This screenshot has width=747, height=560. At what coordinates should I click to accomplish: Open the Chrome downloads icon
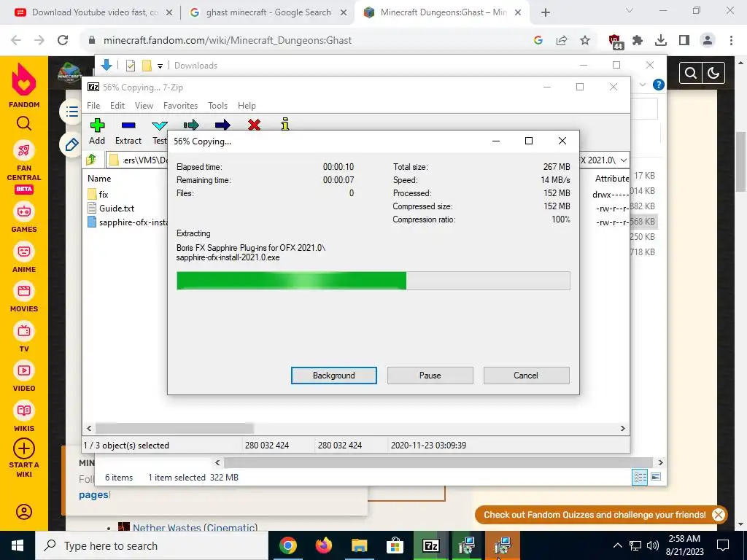[x=661, y=41]
